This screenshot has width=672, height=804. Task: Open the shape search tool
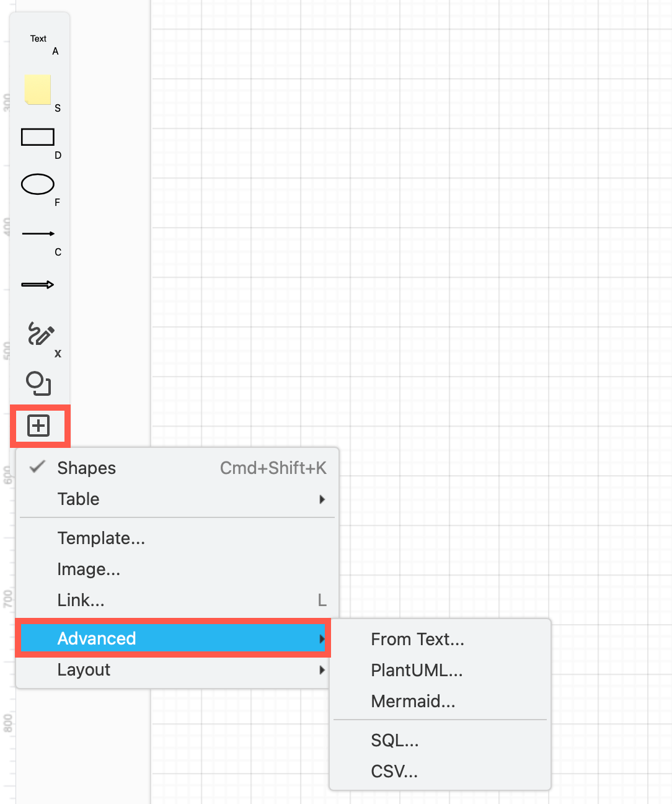[x=38, y=383]
